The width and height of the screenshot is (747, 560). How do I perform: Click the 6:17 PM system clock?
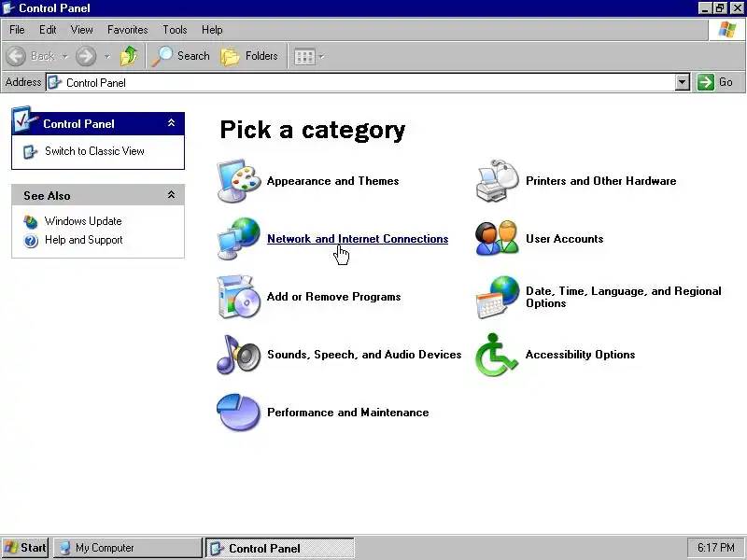coord(715,548)
